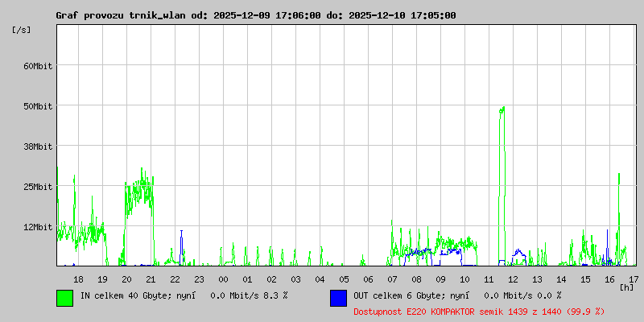644x322 pixels.
Task: Click the blue OUT legend swatch
Action: [x=338, y=298]
